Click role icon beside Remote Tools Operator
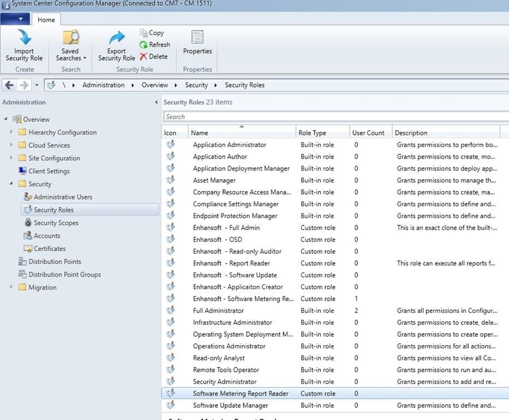The image size is (509, 420). coord(171,369)
